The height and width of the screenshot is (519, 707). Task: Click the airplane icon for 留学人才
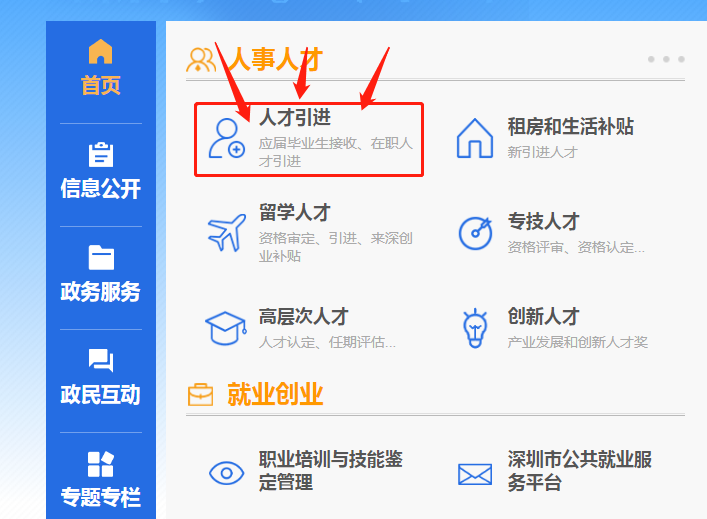[x=227, y=232]
